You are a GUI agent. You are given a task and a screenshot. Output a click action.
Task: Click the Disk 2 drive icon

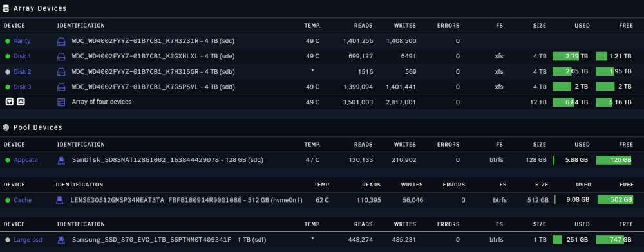(x=61, y=72)
